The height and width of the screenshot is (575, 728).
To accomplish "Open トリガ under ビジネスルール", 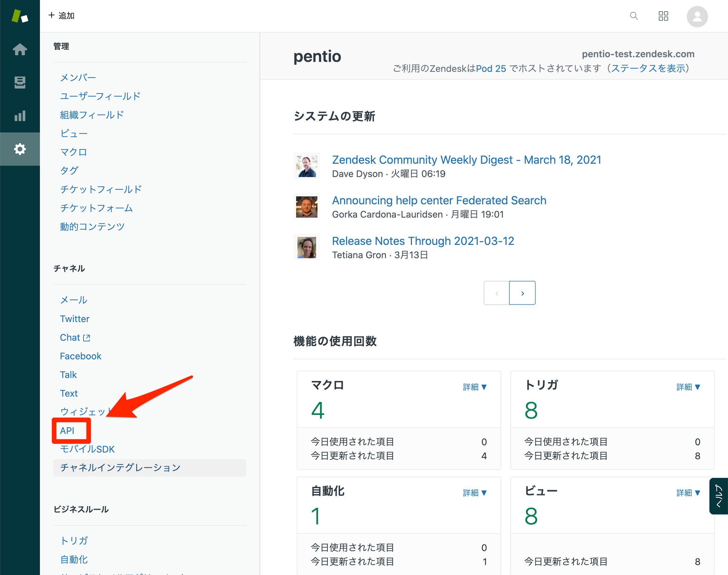I will [74, 541].
